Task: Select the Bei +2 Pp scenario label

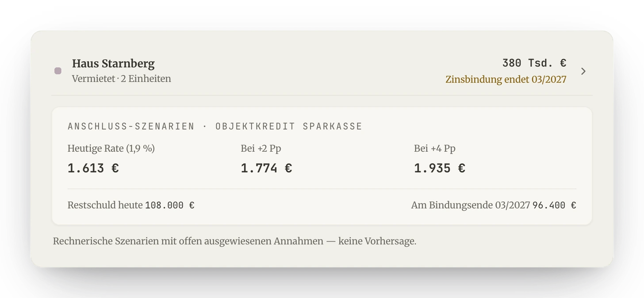Action: [x=261, y=149]
